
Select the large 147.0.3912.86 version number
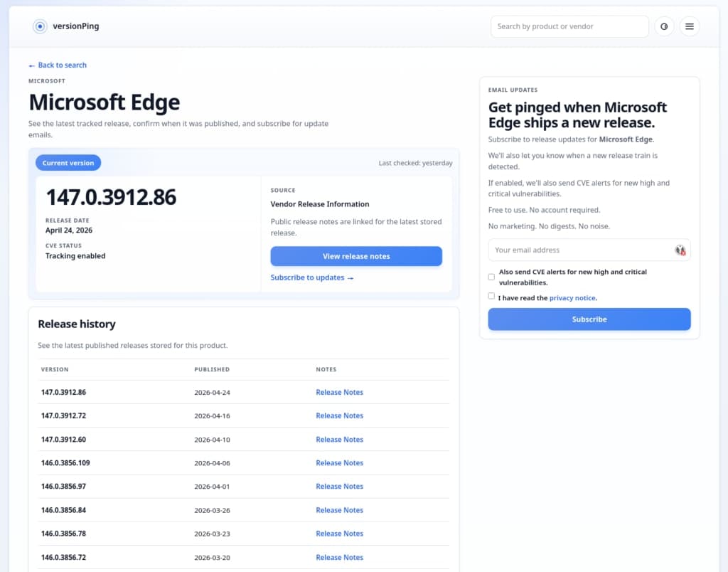point(111,197)
